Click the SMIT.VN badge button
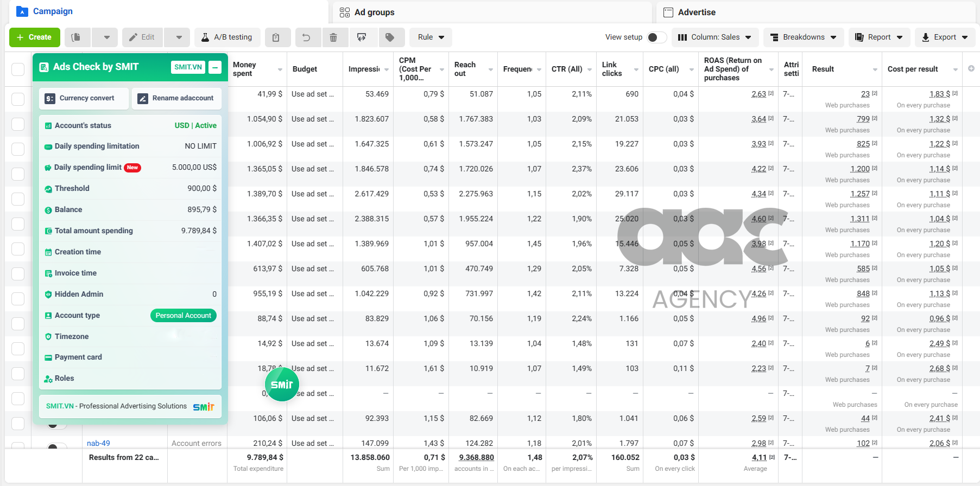Screen dimensions: 980x486 point(188,67)
